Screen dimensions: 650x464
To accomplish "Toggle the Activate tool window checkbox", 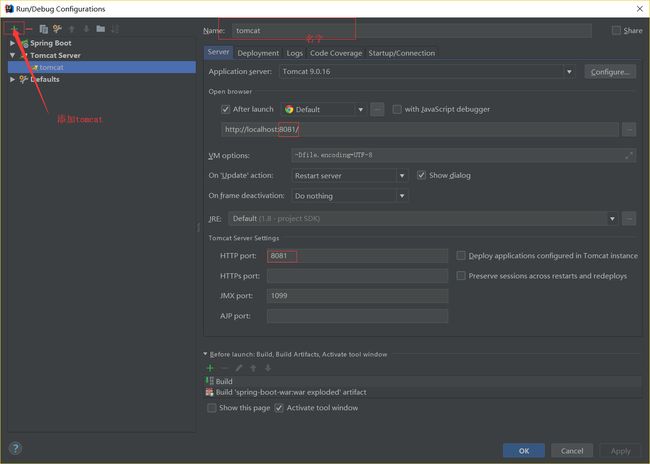I will pyautogui.click(x=279, y=408).
